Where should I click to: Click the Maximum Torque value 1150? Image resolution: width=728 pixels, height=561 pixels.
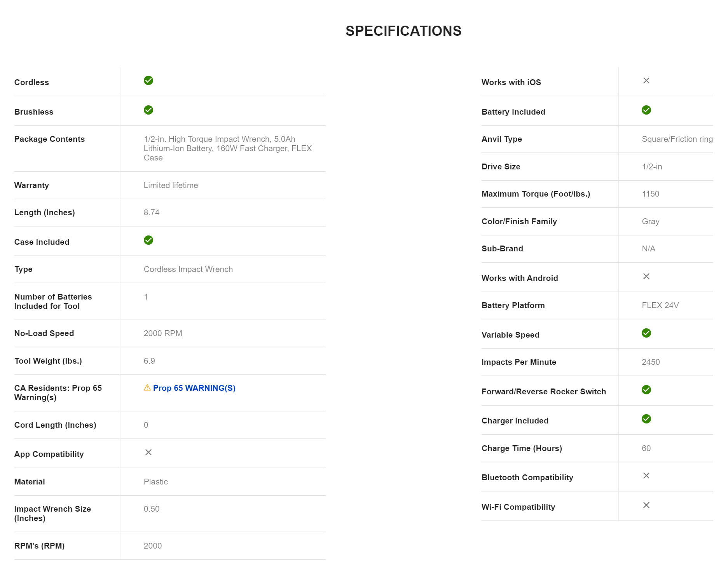click(x=650, y=194)
